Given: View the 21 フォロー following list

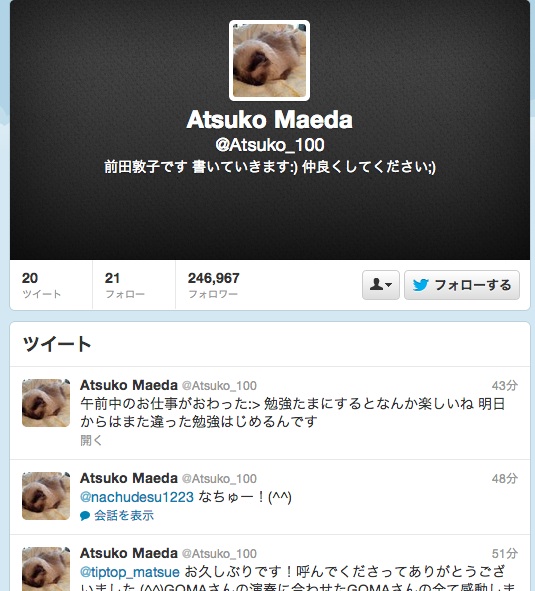Looking at the screenshot, I should pos(125,285).
